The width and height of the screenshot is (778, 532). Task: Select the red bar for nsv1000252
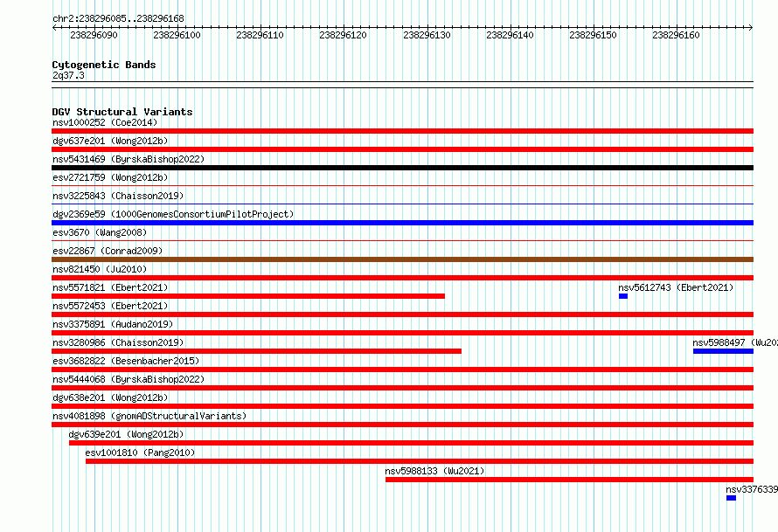(x=402, y=131)
